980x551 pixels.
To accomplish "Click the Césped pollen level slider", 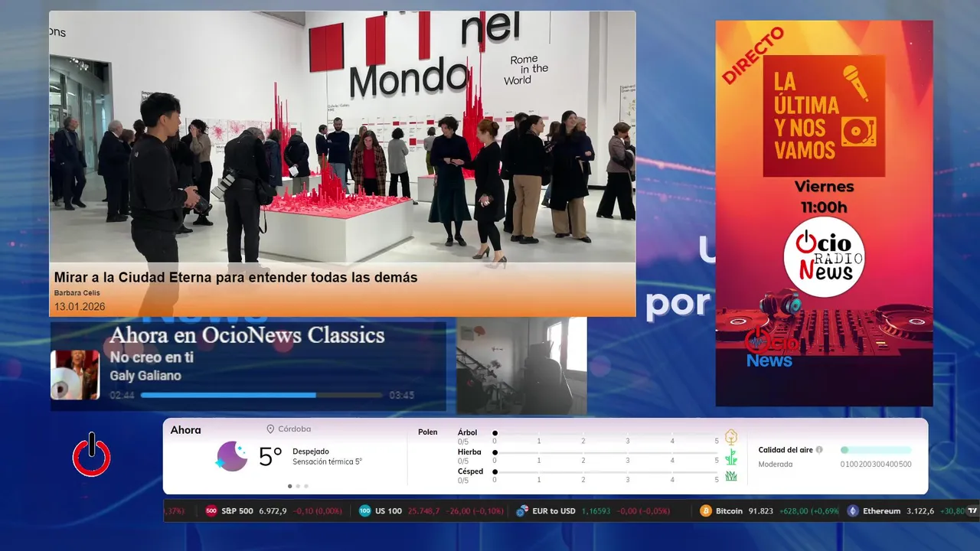I will pyautogui.click(x=606, y=473).
